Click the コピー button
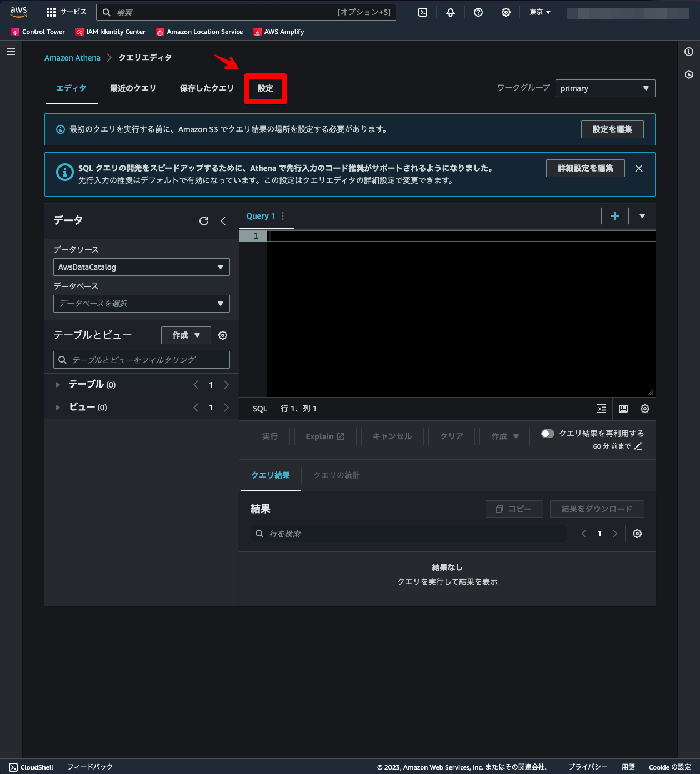 click(514, 509)
